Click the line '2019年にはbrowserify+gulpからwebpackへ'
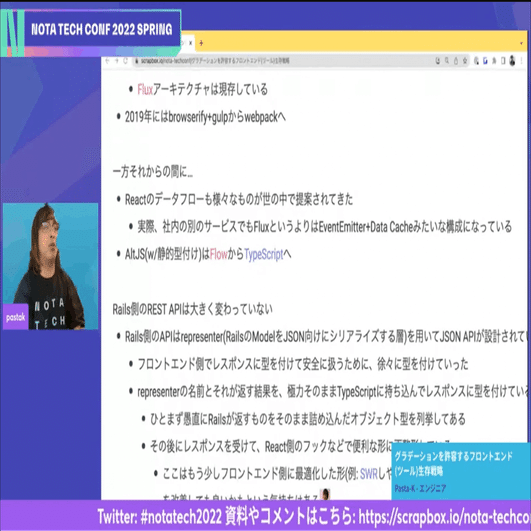This screenshot has width=531, height=531. (205, 117)
